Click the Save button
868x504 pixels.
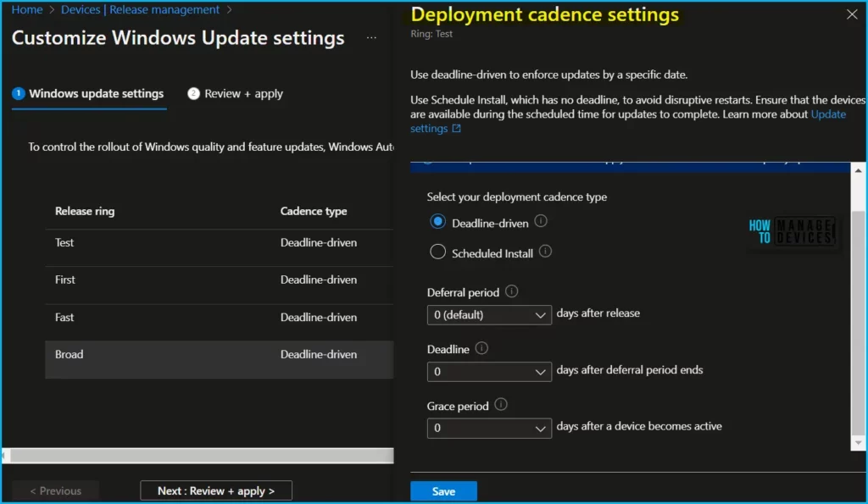click(443, 491)
